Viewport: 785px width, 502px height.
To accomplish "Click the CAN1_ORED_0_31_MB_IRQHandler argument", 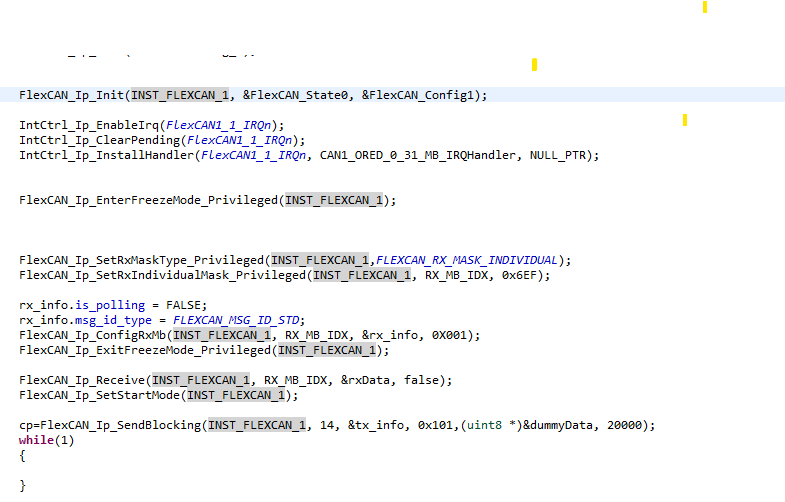I will pyautogui.click(x=418, y=155).
